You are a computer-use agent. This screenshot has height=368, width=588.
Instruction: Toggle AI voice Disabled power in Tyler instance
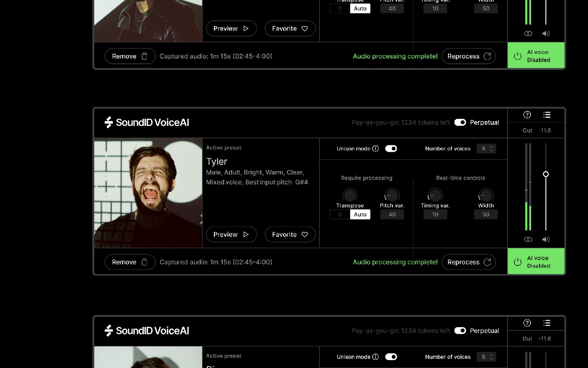coord(536,262)
